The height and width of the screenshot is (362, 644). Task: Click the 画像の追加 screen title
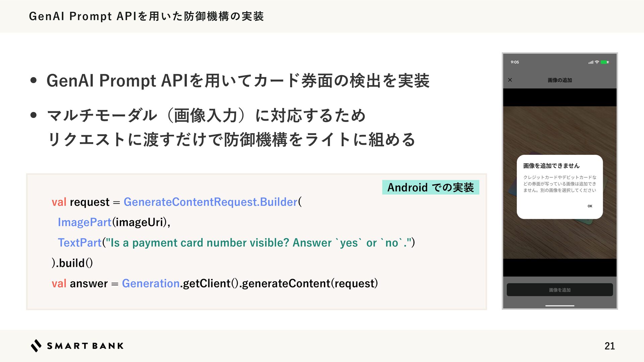[x=559, y=80]
